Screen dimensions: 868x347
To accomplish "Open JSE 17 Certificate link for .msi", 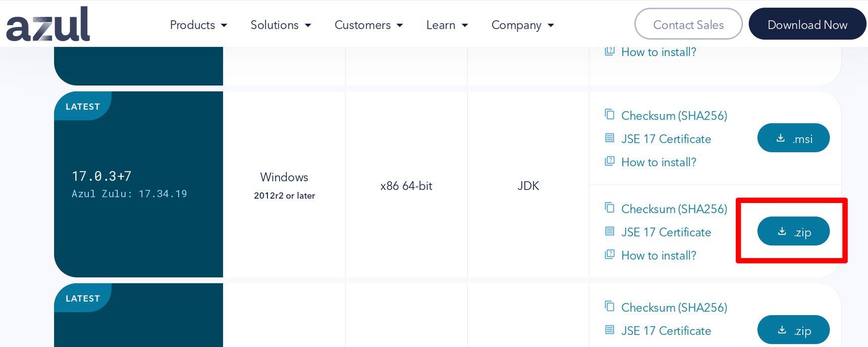I will [x=666, y=139].
